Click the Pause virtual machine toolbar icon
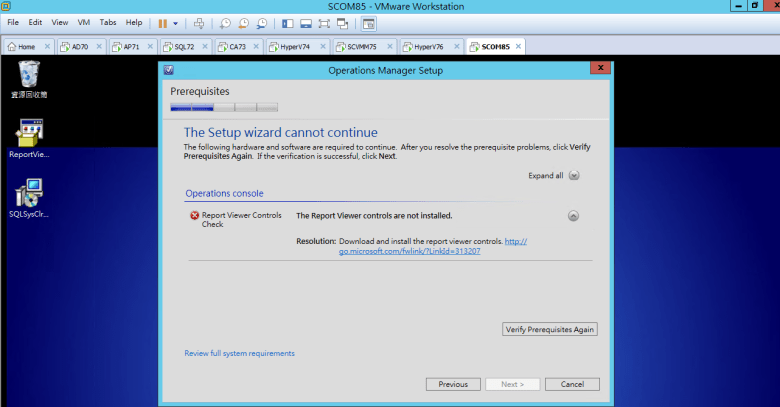 pos(163,22)
